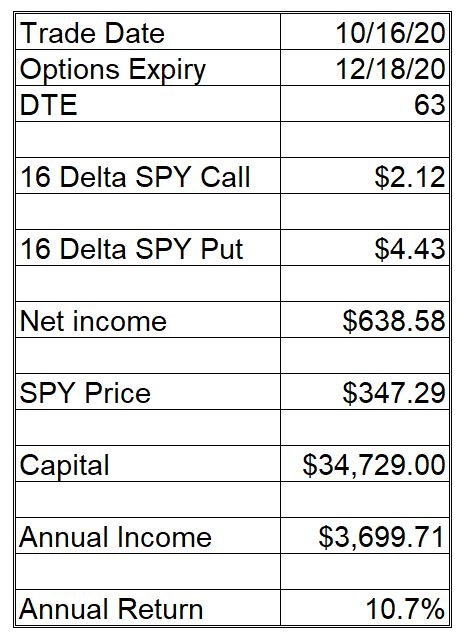The width and height of the screenshot is (462, 640).
Task: Select the Trade Date label cell
Action: coord(148,32)
